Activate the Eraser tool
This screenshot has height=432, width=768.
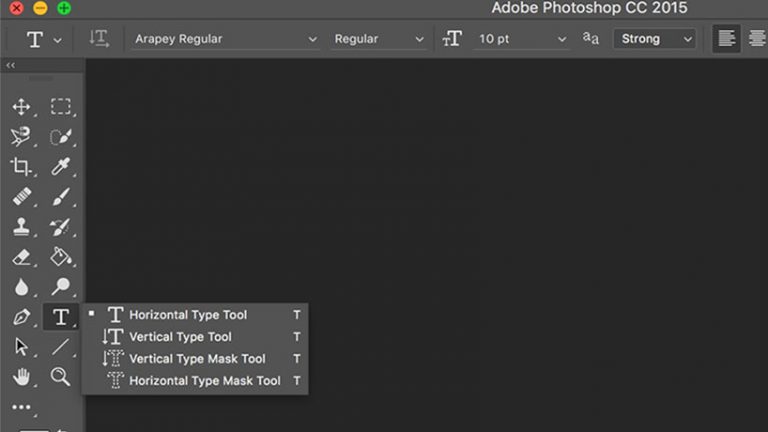point(22,257)
